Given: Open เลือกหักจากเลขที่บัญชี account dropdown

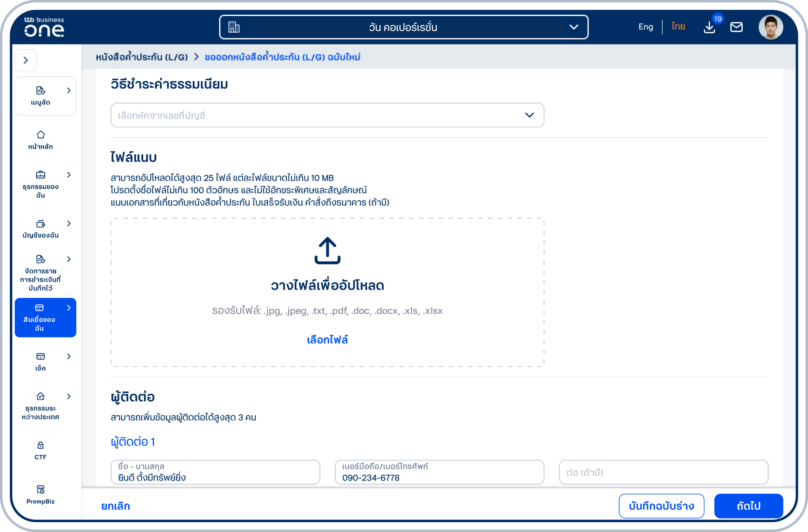Looking at the screenshot, I should pyautogui.click(x=327, y=115).
